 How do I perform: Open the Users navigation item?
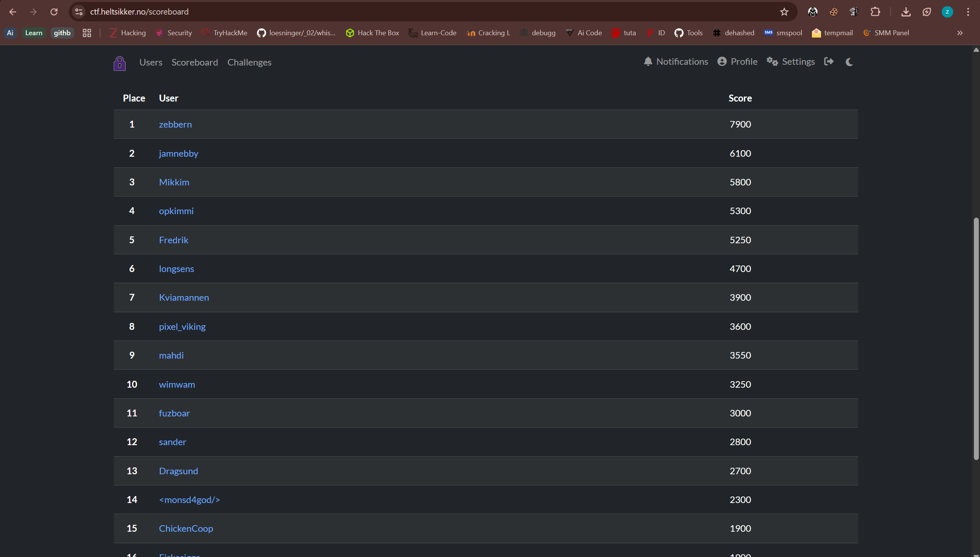(x=151, y=62)
